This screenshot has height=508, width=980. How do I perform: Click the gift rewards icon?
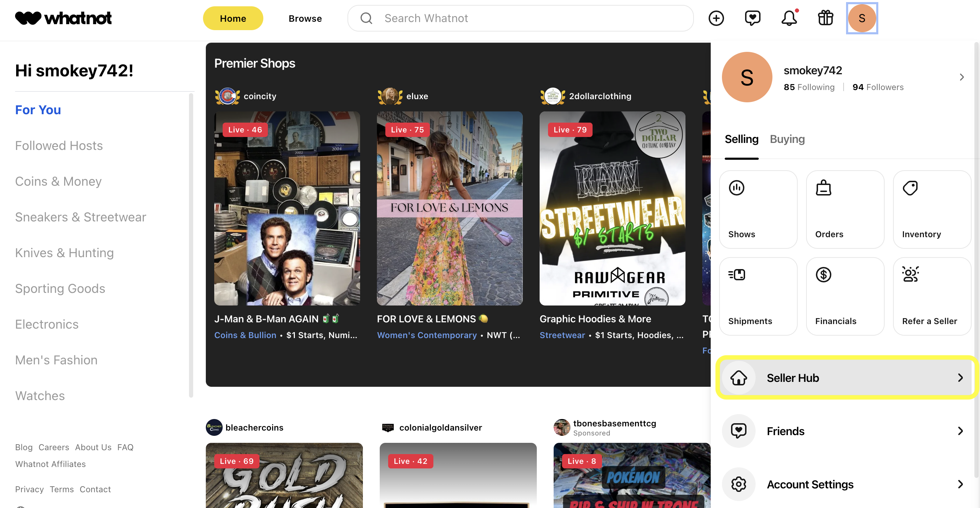[x=825, y=18]
